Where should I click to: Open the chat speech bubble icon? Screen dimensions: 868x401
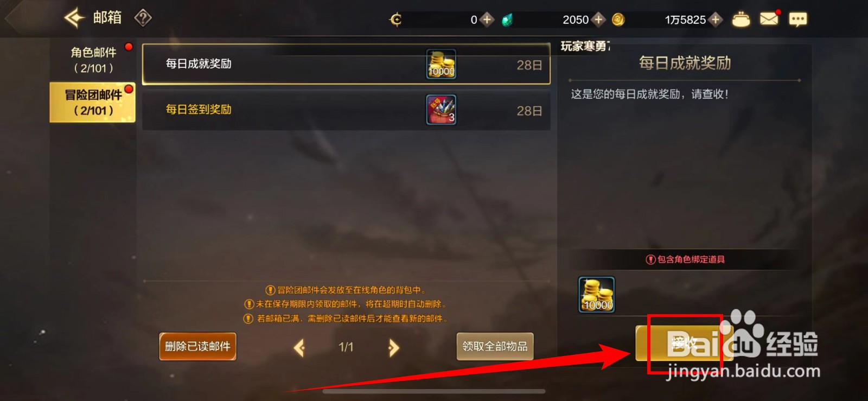tap(798, 20)
